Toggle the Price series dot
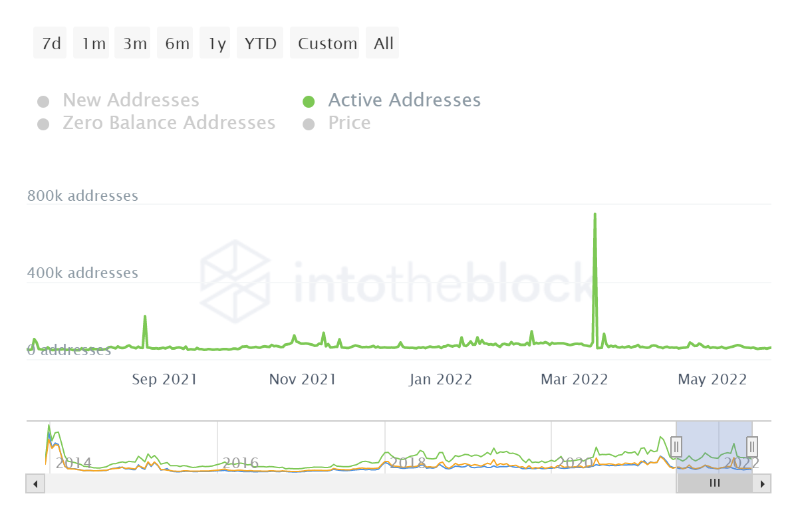Image resolution: width=798 pixels, height=532 pixels. 309,124
